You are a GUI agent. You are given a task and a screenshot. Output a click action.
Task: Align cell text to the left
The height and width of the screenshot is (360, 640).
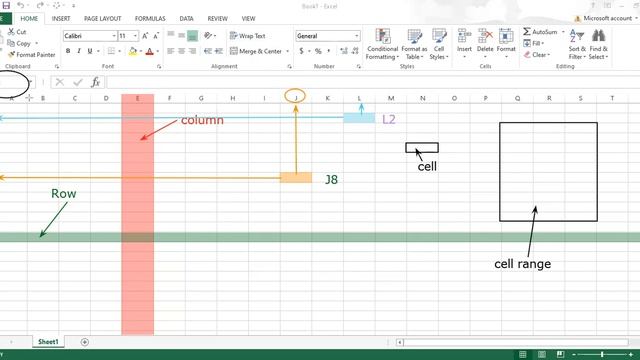tap(171, 51)
